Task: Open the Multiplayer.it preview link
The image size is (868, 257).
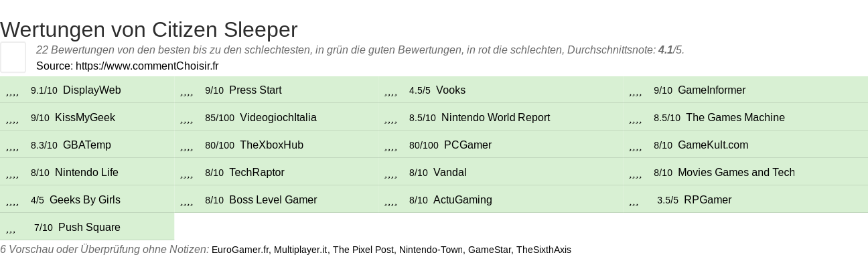Action: [301, 250]
